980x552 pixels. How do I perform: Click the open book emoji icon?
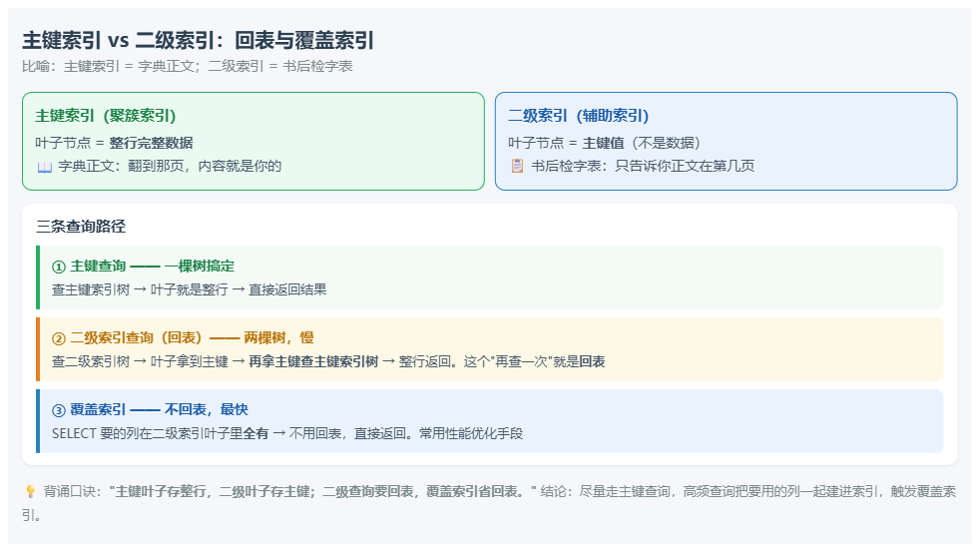click(x=44, y=167)
